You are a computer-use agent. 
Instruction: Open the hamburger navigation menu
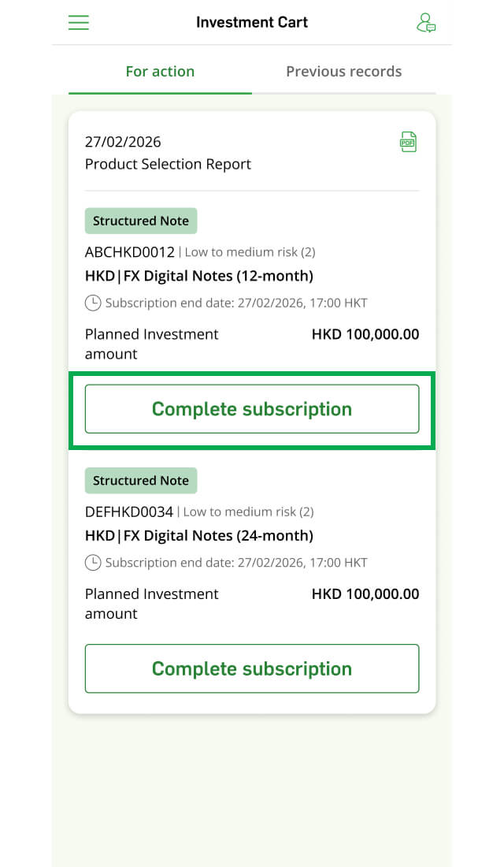pos(79,22)
